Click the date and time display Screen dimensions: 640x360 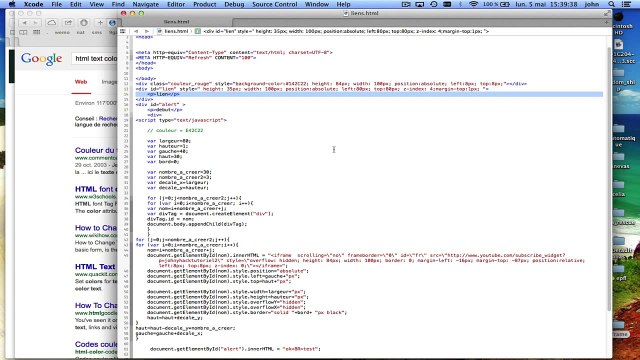[546, 4]
